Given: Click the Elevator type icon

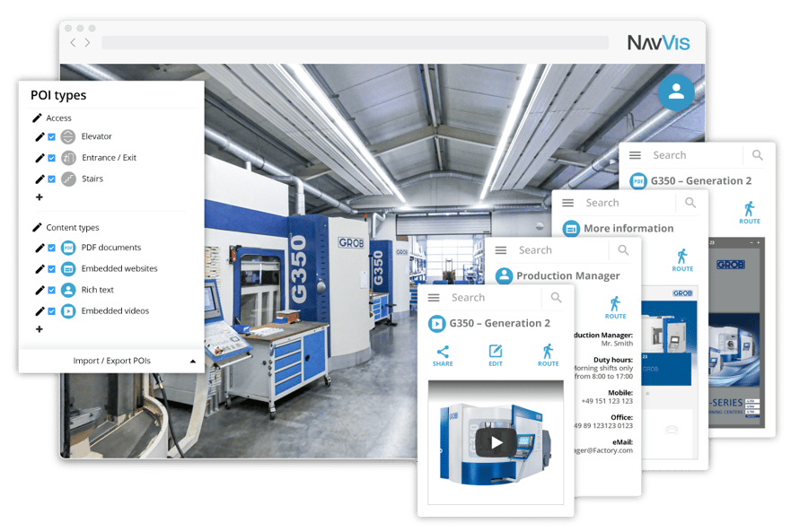Looking at the screenshot, I should pyautogui.click(x=68, y=136).
